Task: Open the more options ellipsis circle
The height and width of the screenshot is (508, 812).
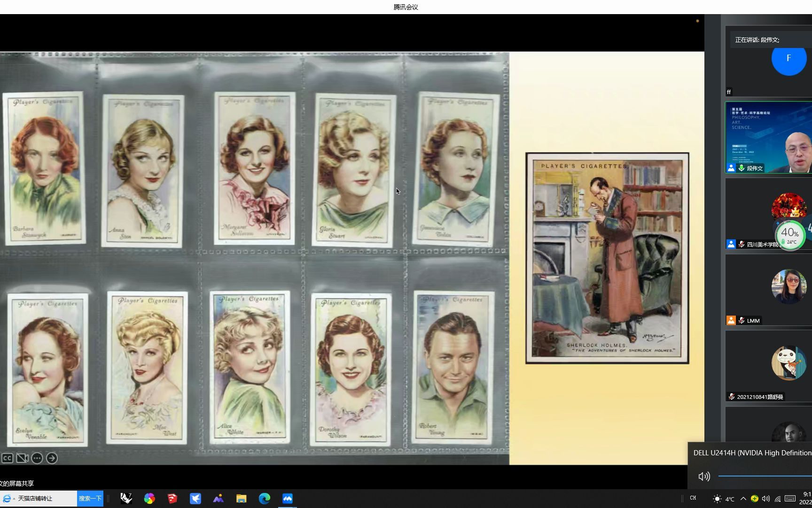Action: click(x=37, y=458)
